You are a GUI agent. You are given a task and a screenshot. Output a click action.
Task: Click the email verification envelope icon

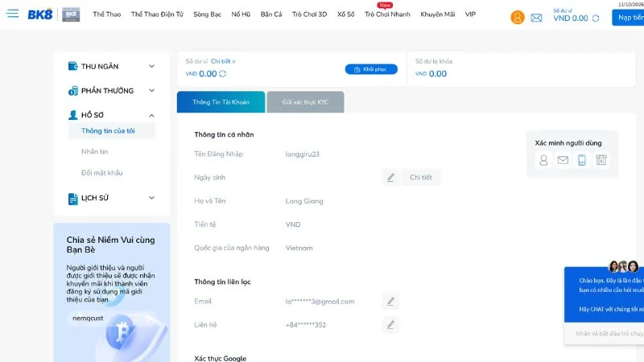(x=563, y=159)
